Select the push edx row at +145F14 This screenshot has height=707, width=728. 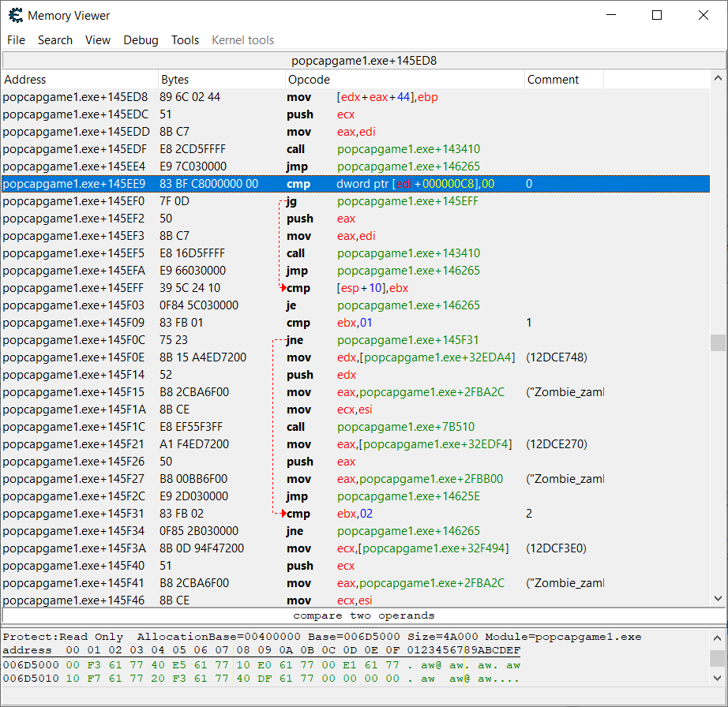355,375
